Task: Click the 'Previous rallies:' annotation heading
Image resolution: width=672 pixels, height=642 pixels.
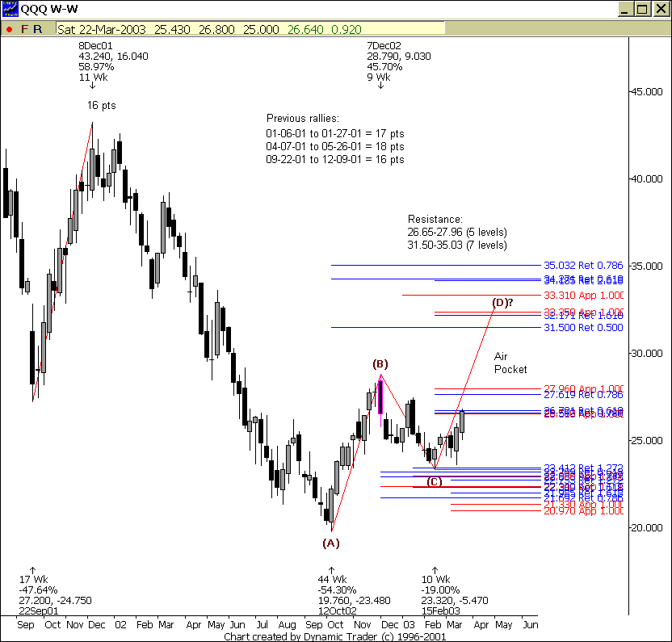Action: tap(303, 118)
